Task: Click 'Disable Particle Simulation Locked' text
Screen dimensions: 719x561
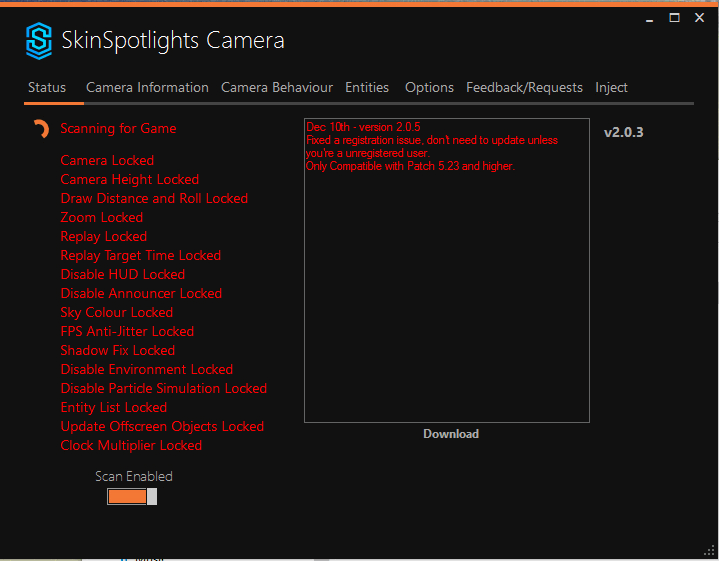Action: [164, 389]
